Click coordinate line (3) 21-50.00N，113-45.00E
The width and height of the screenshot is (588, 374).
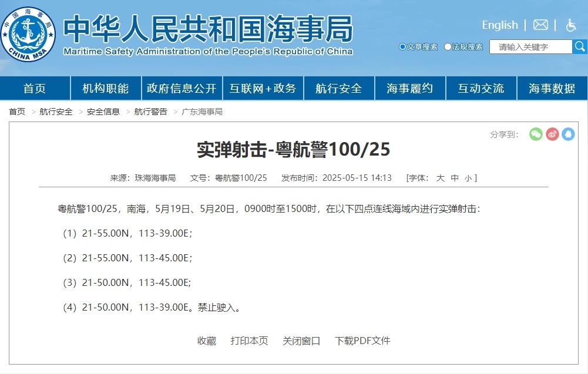pyautogui.click(x=127, y=282)
